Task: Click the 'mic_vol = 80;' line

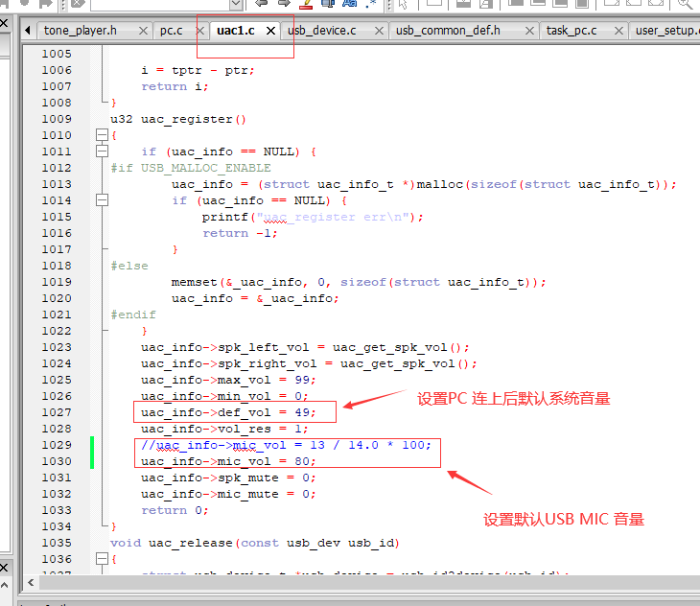Action: tap(228, 461)
